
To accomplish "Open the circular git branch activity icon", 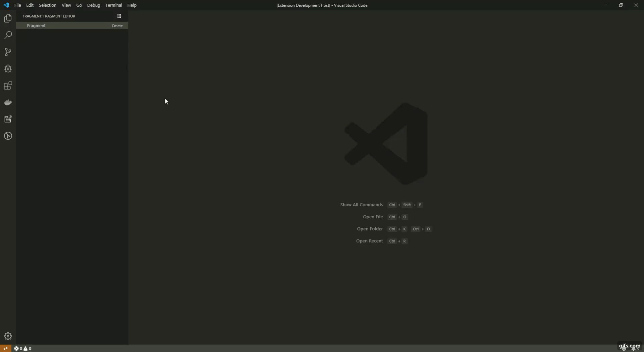I will [x=8, y=136].
